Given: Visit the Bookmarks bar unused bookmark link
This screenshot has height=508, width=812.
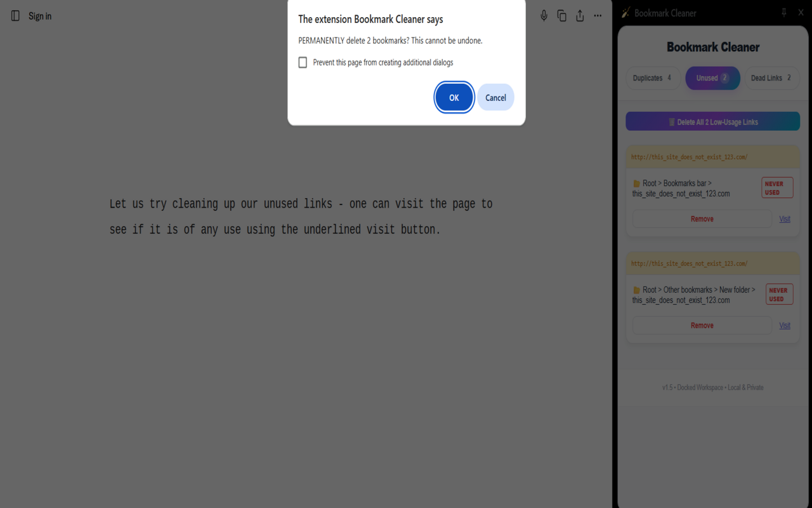Looking at the screenshot, I should pyautogui.click(x=785, y=219).
